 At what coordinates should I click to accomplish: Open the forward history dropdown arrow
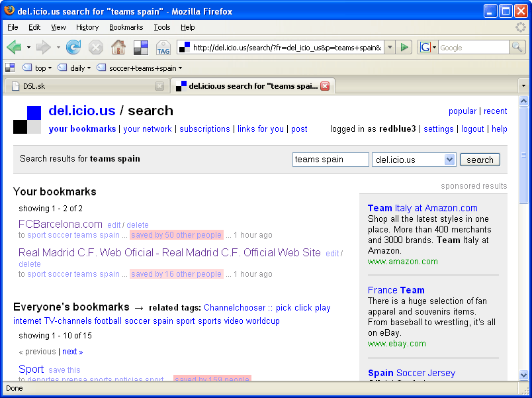point(58,48)
